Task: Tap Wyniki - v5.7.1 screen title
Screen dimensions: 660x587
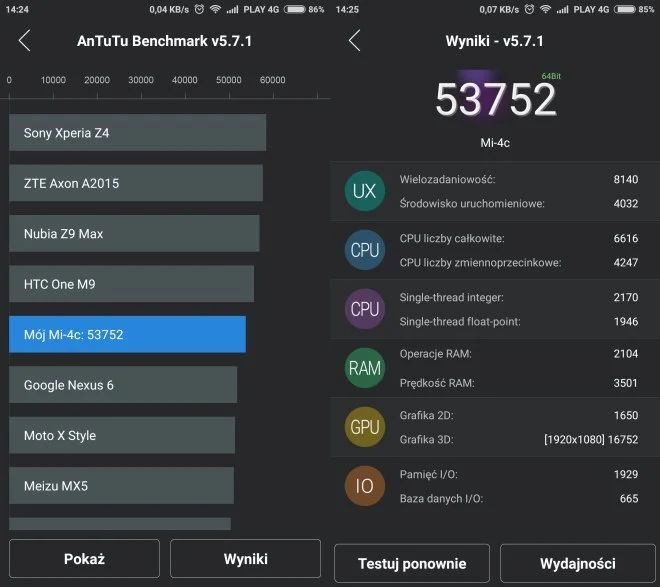Action: (495, 41)
